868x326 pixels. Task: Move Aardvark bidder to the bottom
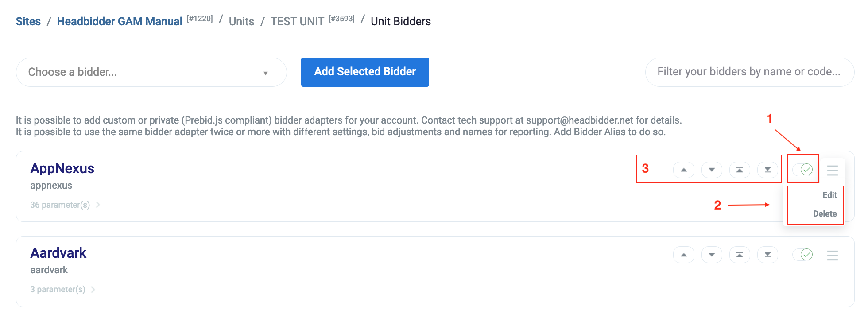(767, 255)
